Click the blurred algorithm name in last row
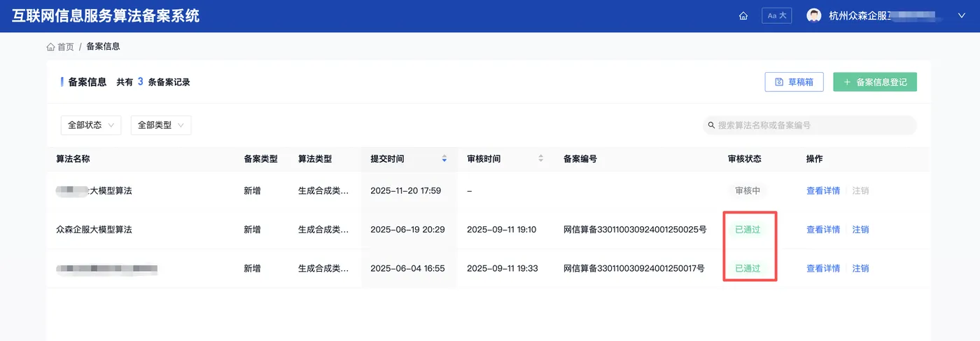Viewport: 980px width, 341px height. point(107,268)
